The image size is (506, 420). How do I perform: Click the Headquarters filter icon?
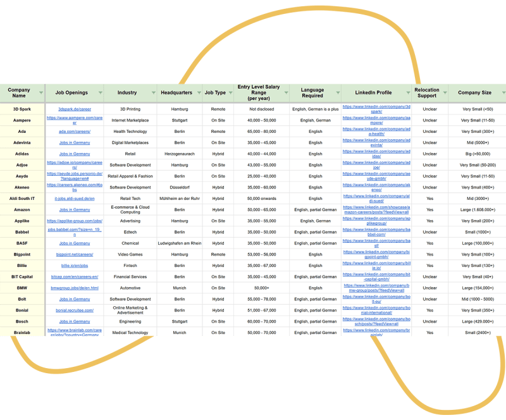198,93
